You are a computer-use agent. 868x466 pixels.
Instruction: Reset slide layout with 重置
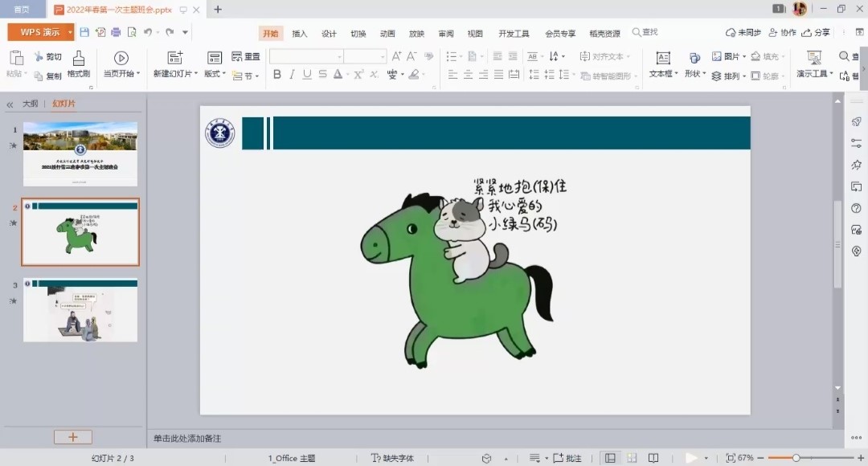coord(246,56)
